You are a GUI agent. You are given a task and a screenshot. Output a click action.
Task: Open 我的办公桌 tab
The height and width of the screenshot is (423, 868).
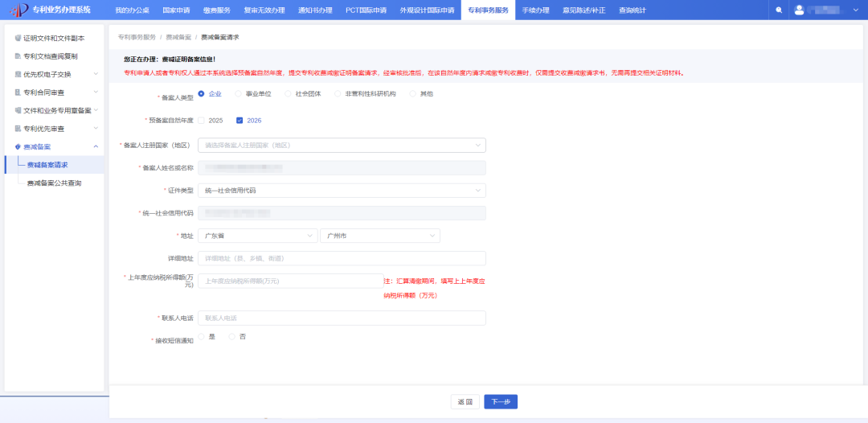(x=133, y=10)
